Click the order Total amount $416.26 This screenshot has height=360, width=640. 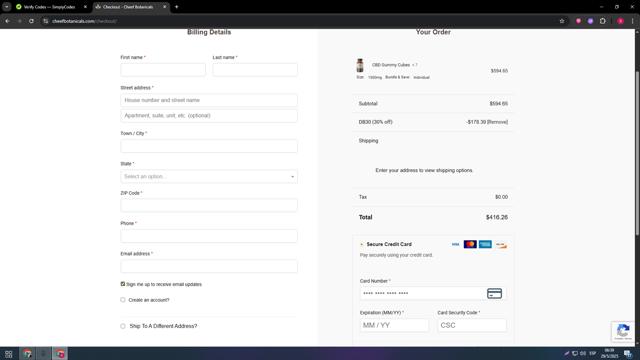497,217
